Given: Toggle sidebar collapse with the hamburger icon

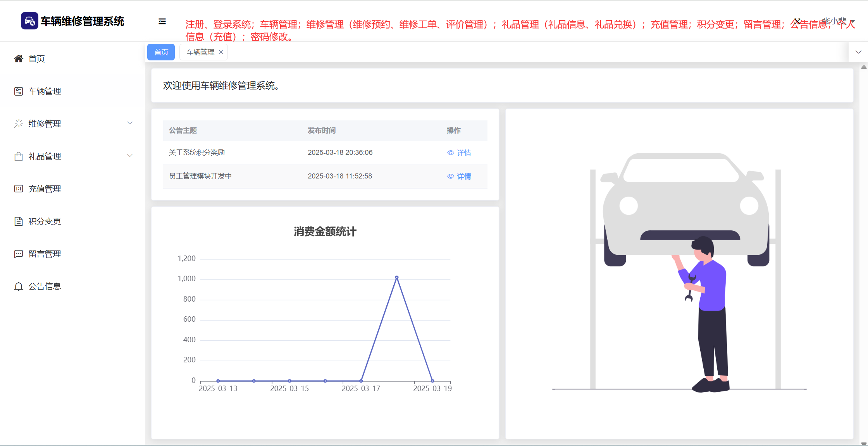Looking at the screenshot, I should click(162, 21).
